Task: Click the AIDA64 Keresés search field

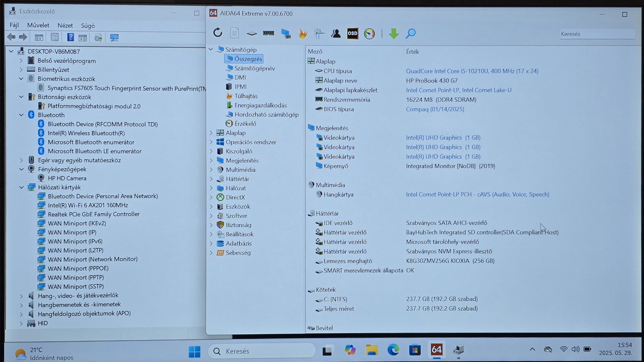Action: (x=597, y=34)
